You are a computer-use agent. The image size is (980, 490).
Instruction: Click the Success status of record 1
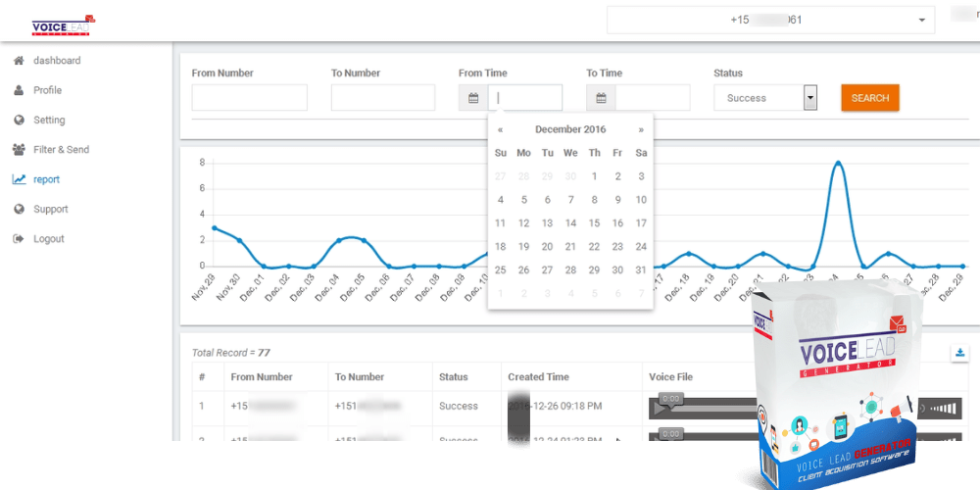[458, 407]
